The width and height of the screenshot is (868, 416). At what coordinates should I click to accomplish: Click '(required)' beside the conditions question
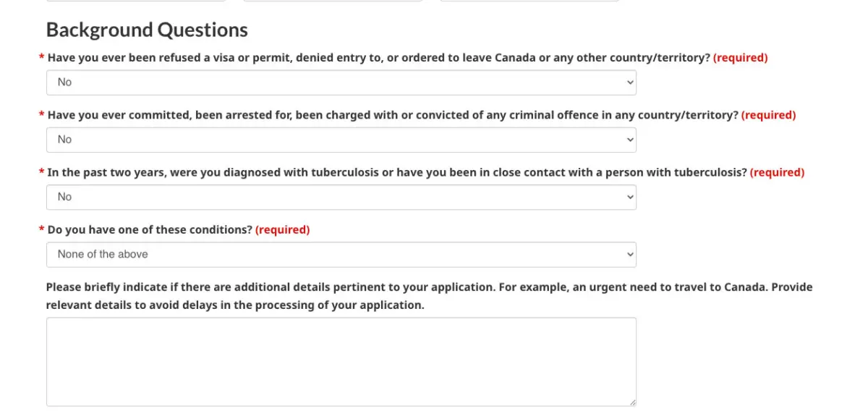coord(282,229)
